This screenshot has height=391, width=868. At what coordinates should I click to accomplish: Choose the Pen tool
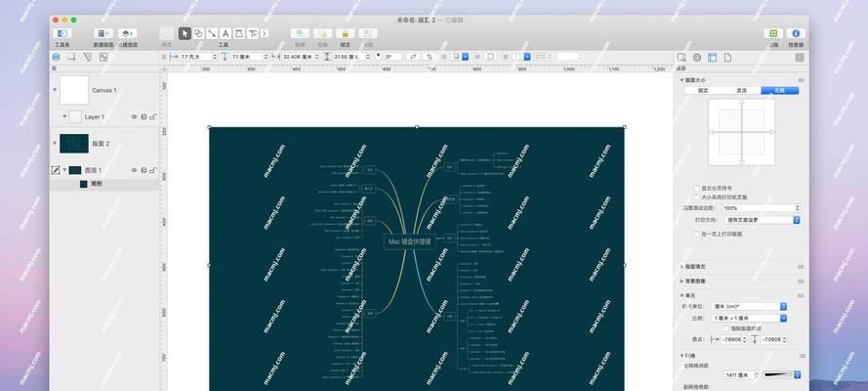[x=238, y=33]
